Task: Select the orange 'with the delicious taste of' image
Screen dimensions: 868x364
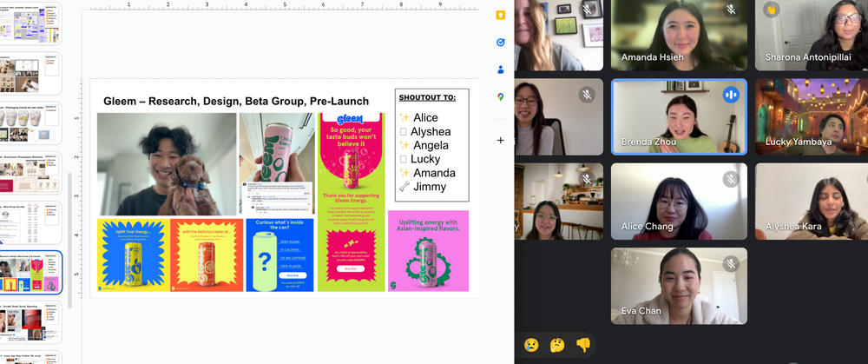Action: 207,255
